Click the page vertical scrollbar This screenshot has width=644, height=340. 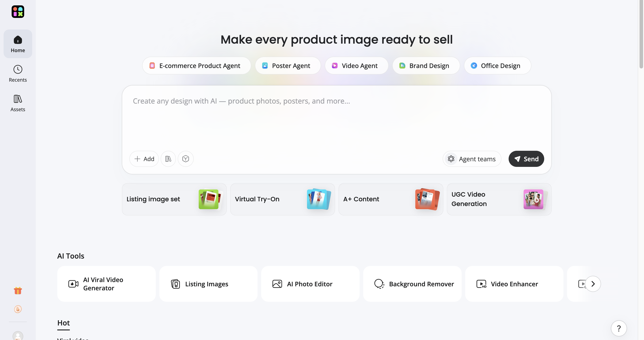click(x=641, y=34)
